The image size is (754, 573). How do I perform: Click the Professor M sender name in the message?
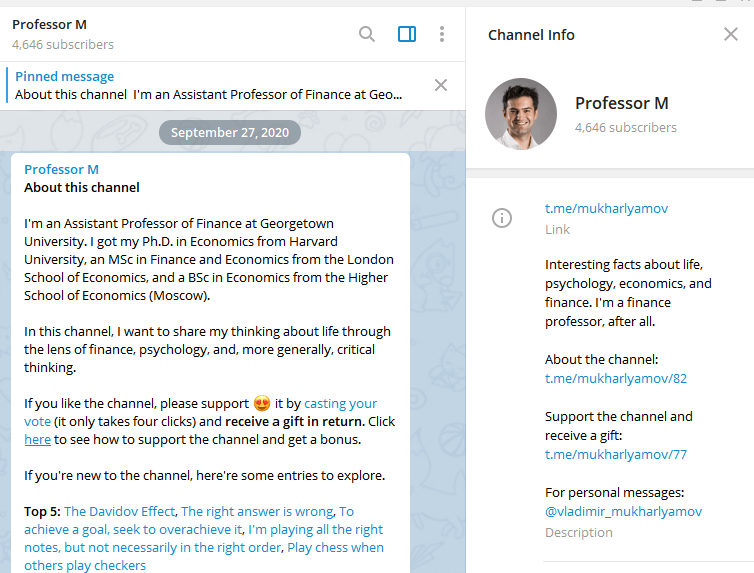coord(62,170)
